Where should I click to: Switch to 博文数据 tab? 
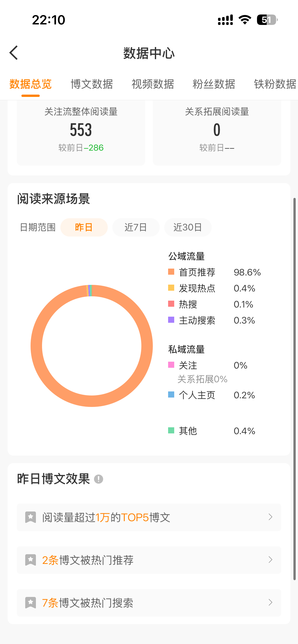pyautogui.click(x=92, y=84)
